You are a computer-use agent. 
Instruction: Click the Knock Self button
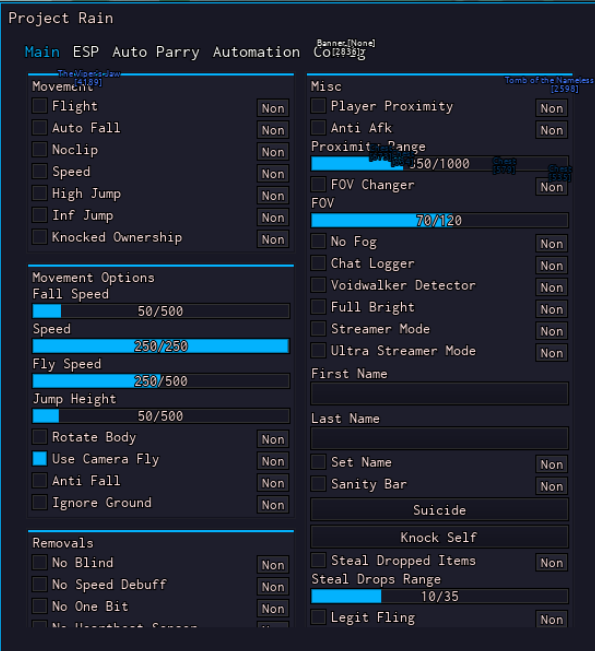(439, 537)
